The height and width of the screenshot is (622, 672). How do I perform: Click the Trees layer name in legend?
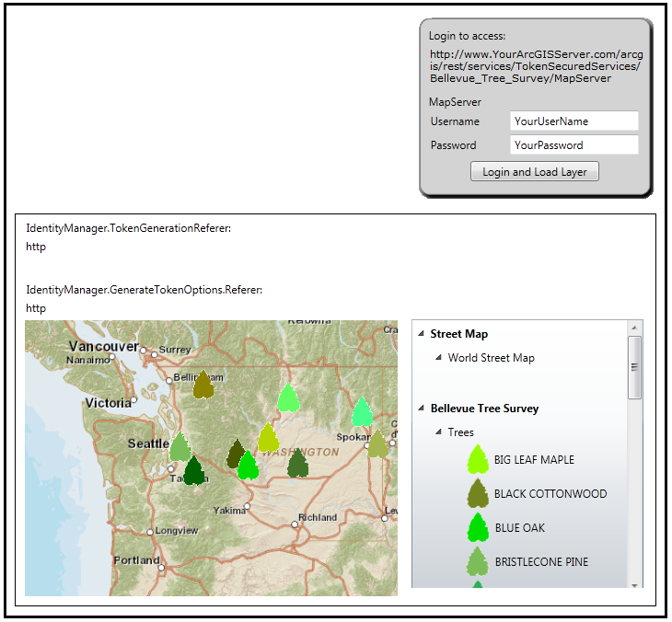click(x=460, y=432)
